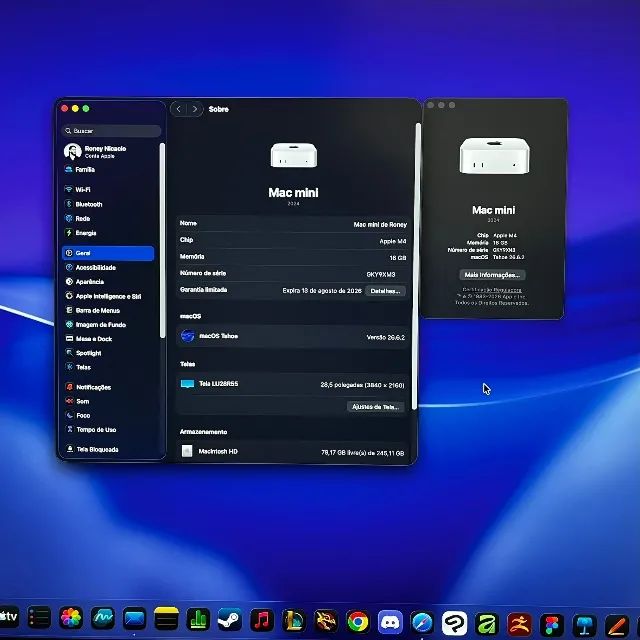Select Bluetooth in the settings sidebar

[108, 204]
